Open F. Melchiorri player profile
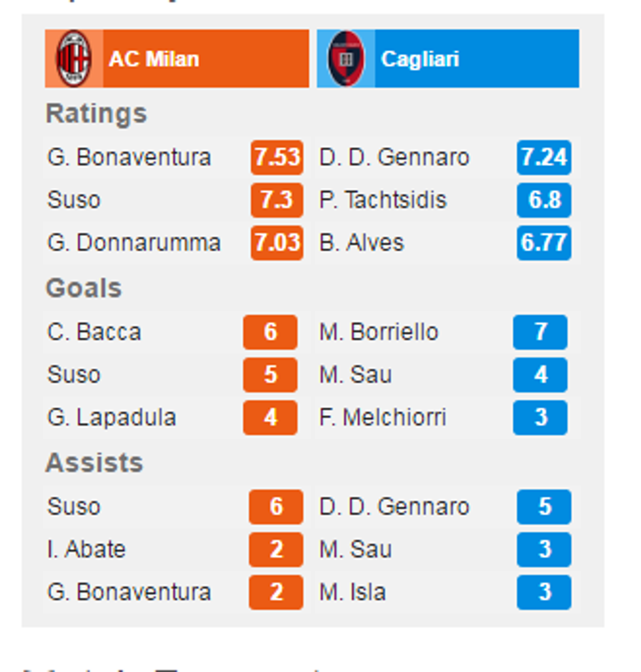This screenshot has width=641, height=672. click(383, 417)
